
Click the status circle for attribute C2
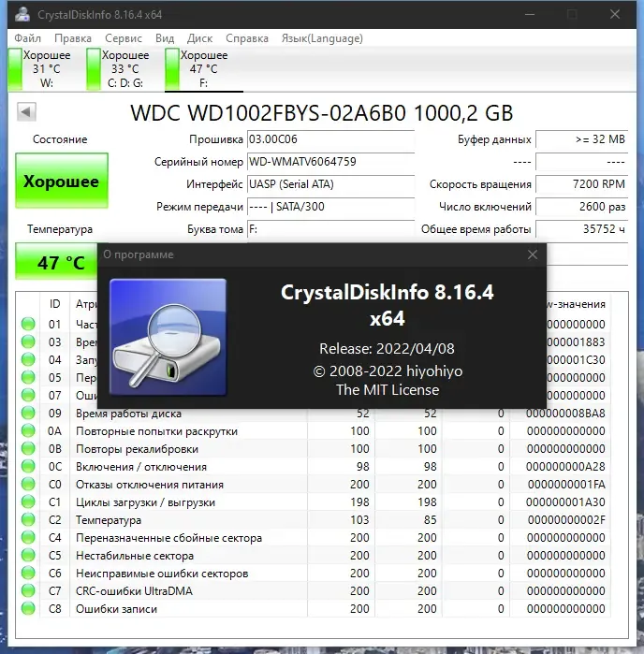pyautogui.click(x=28, y=519)
